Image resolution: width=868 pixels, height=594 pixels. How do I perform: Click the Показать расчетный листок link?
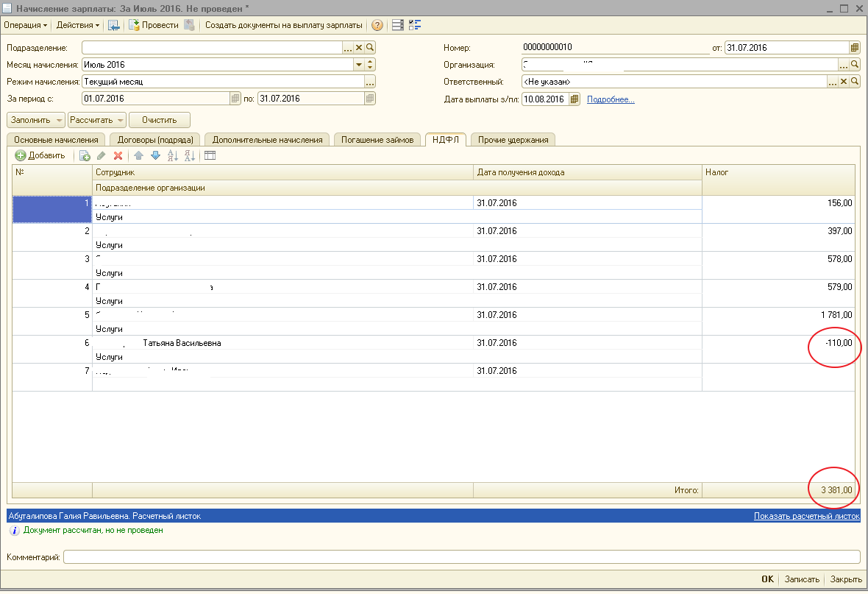[x=806, y=516]
